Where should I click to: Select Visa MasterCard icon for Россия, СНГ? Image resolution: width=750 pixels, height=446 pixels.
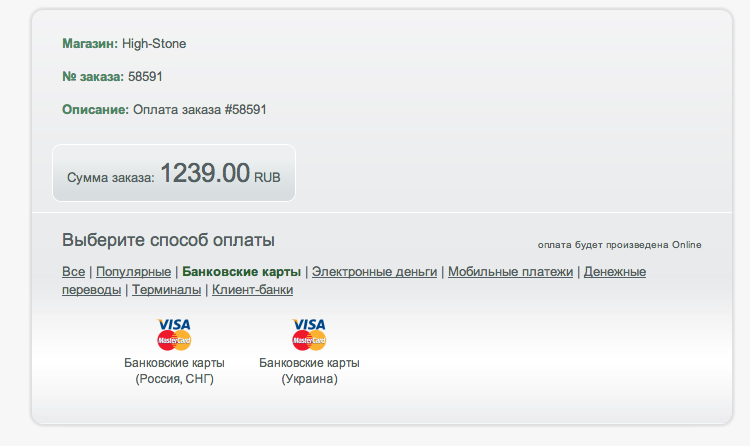(174, 334)
